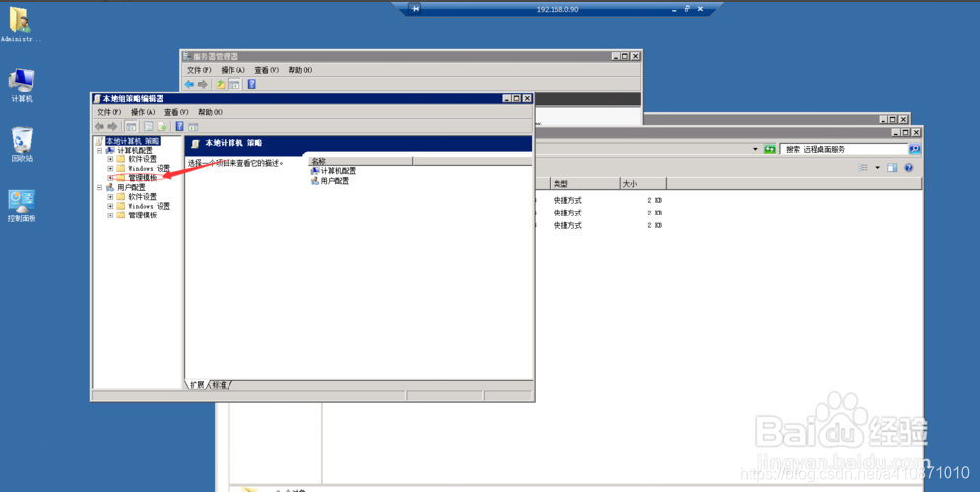Select 控制面板 desktop icon
Screen dimensions: 980x492
[x=22, y=206]
